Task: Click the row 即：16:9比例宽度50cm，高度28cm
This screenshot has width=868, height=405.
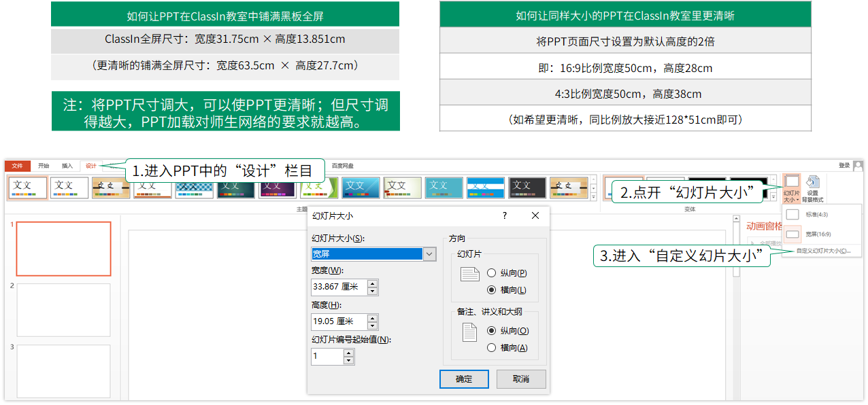Action: click(625, 67)
